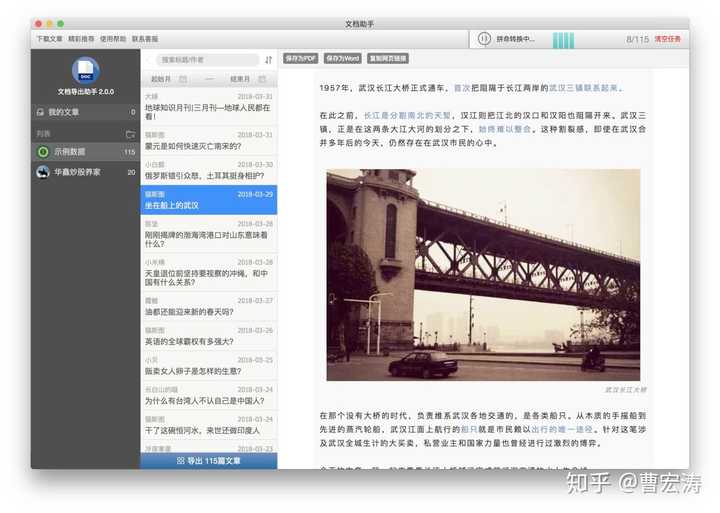The width and height of the screenshot is (720, 513).
Task: Click the teal conversion progress bar
Action: tap(563, 40)
